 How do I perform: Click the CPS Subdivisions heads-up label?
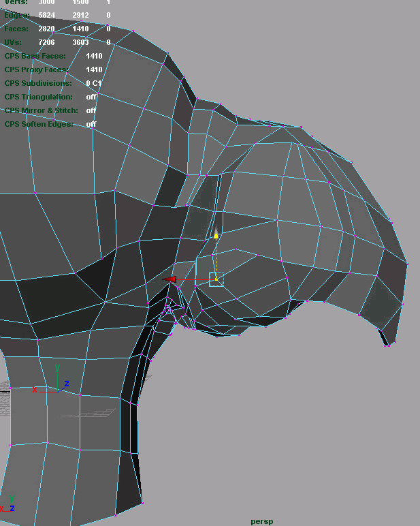[x=37, y=83]
